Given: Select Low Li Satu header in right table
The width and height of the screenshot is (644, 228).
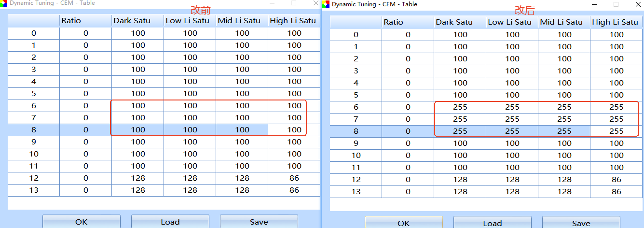Looking at the screenshot, I should pos(512,22).
